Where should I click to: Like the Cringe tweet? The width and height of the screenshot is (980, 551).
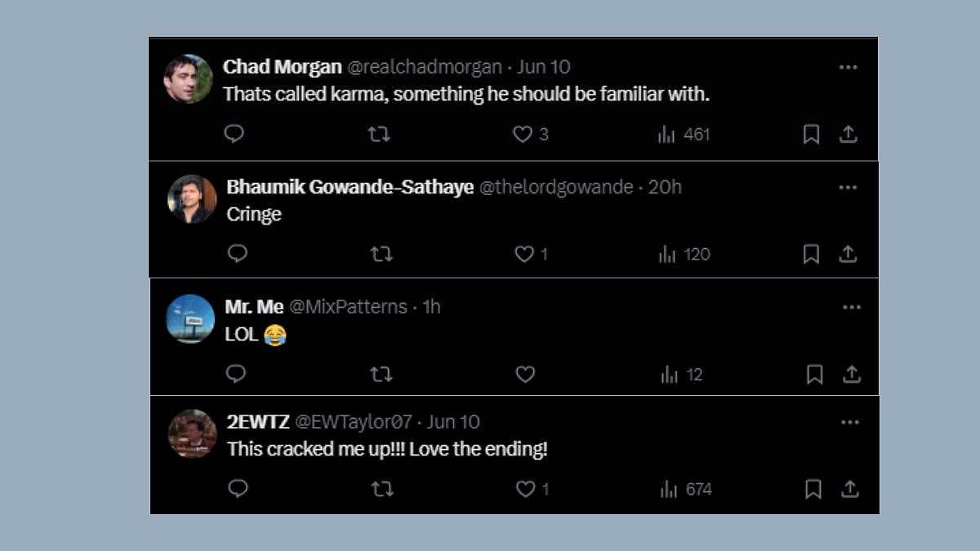(531, 254)
